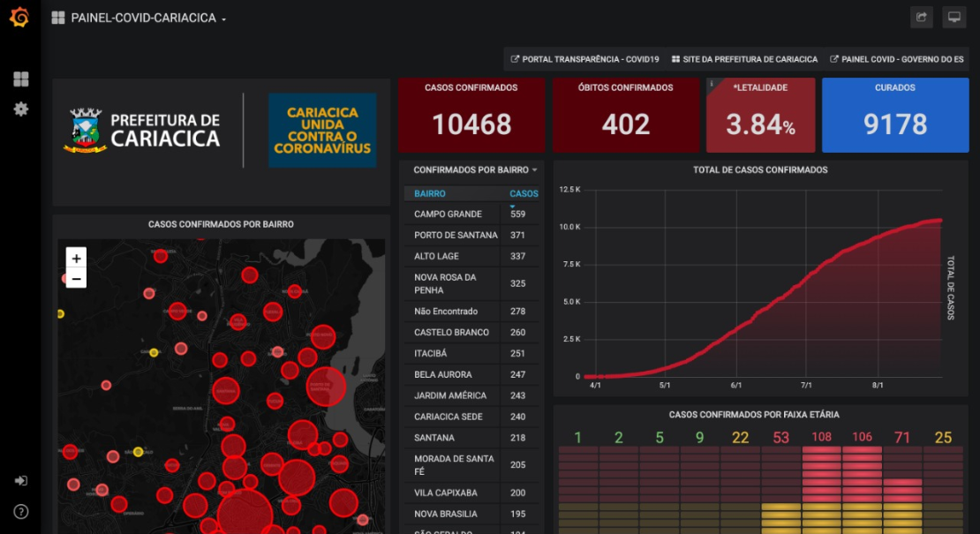Zoom in on the map
980x534 pixels.
point(76,258)
